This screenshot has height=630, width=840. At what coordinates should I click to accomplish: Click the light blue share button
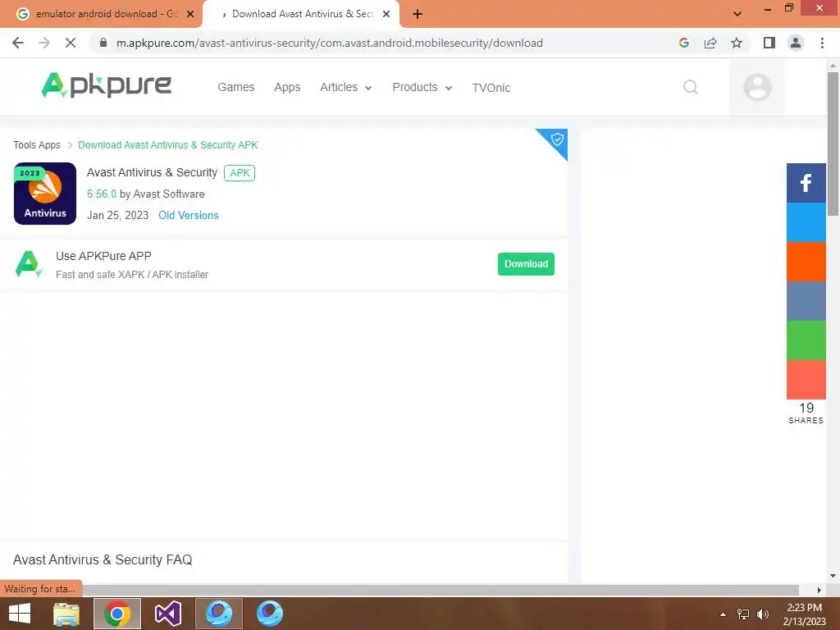click(x=806, y=222)
